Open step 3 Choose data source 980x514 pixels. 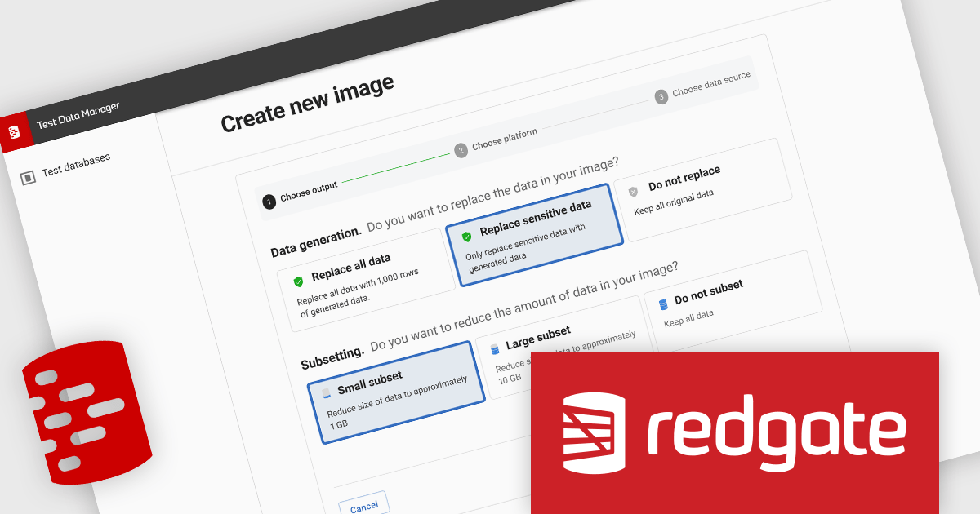pos(702,86)
